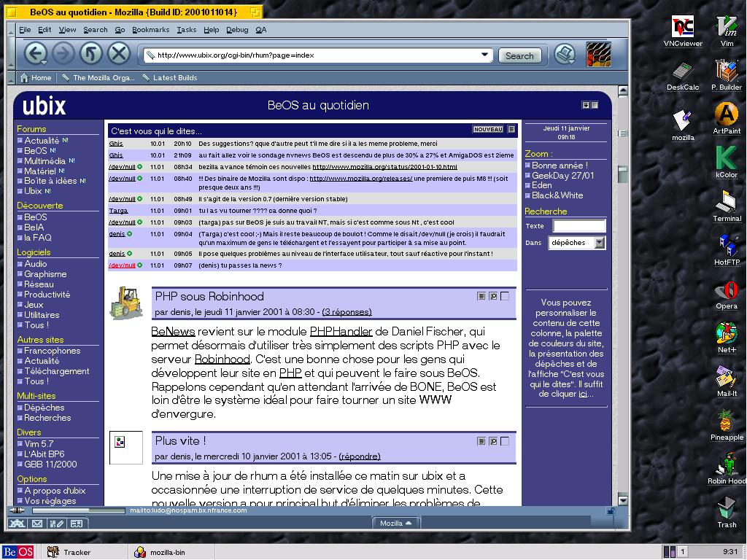Print the page using the printer icon
This screenshot has width=747, height=560.
click(x=565, y=54)
